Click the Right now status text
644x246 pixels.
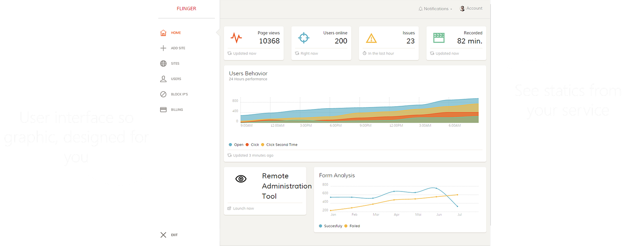[309, 53]
